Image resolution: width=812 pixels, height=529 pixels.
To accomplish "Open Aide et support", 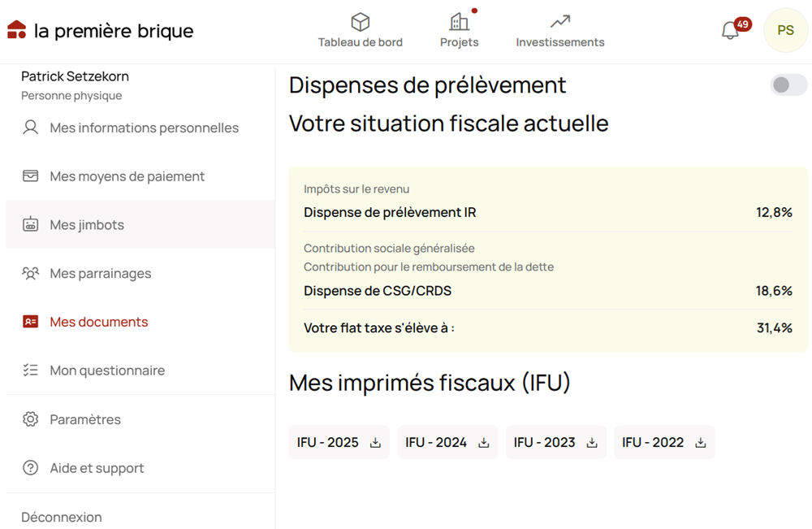I will pos(140,467).
